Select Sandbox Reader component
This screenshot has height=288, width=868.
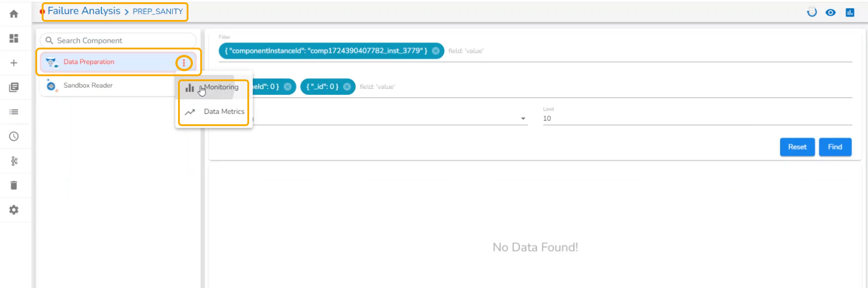click(x=88, y=85)
